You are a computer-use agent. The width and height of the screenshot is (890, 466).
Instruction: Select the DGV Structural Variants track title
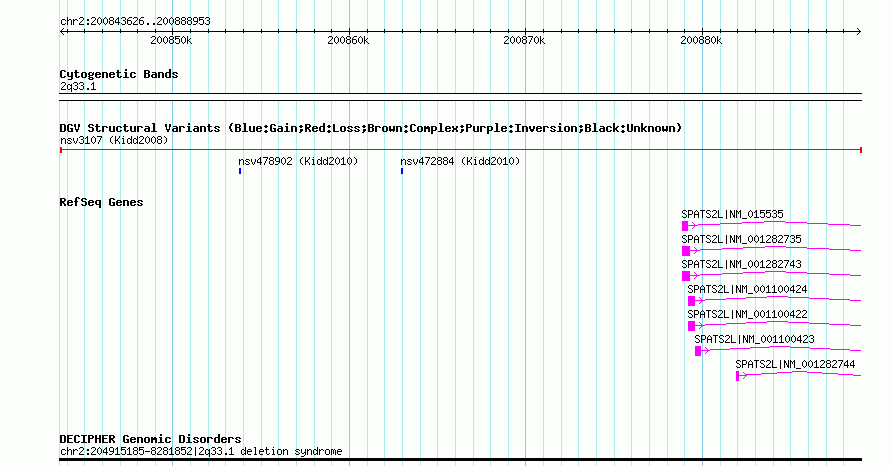coord(371,128)
